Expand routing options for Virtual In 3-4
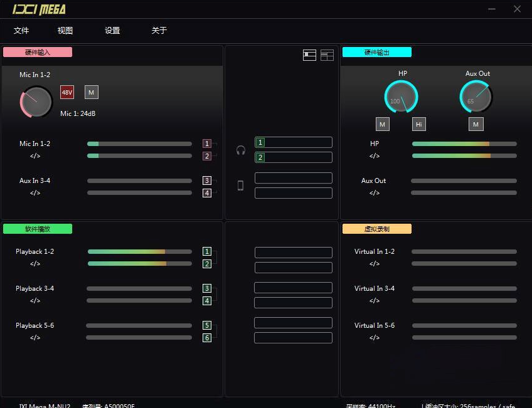The width and height of the screenshot is (532, 408). coord(375,301)
